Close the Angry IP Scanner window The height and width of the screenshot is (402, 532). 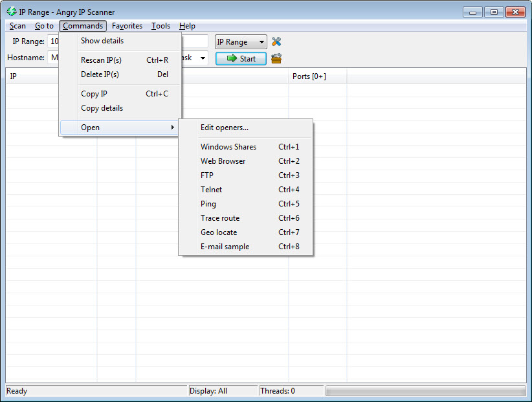pos(515,12)
